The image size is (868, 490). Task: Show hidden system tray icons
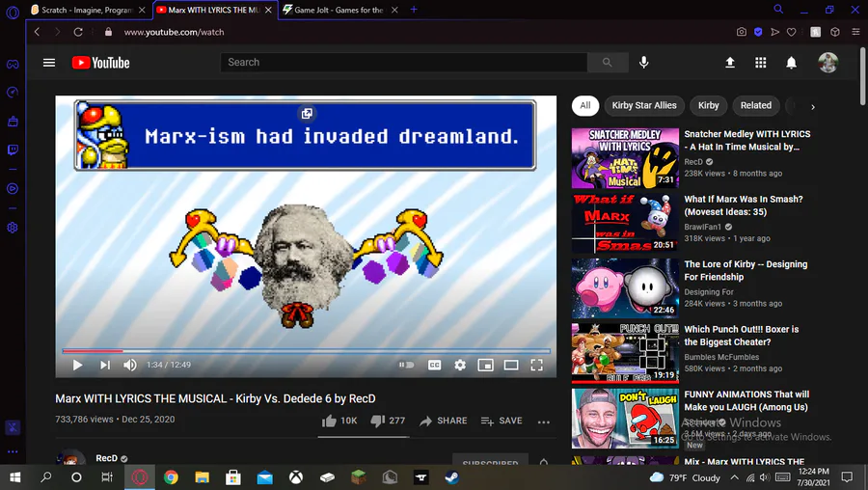[x=734, y=477]
